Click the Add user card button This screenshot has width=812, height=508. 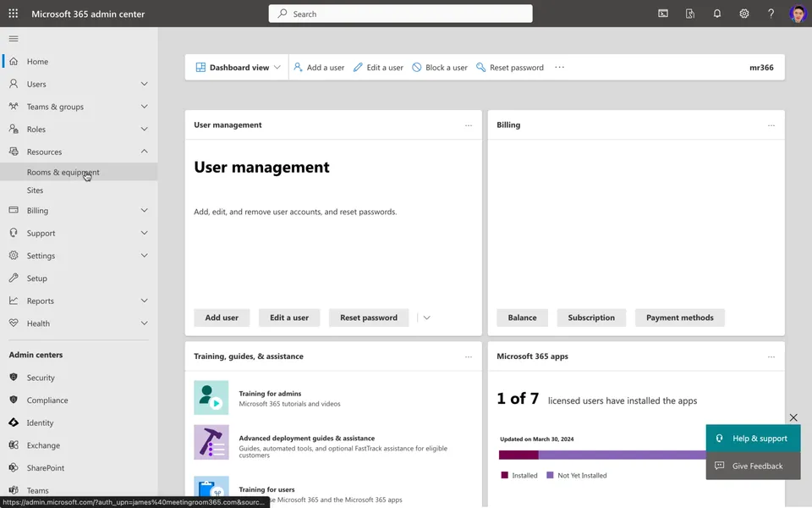222,317
